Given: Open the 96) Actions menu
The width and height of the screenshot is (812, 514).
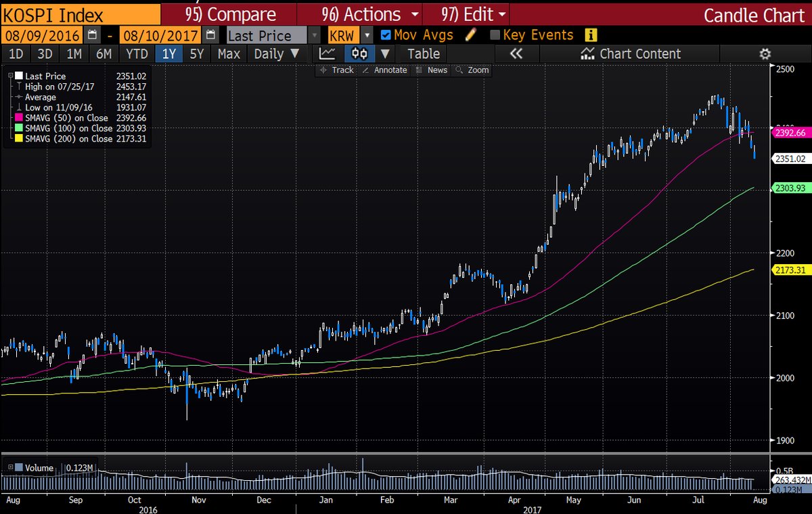Looking at the screenshot, I should pyautogui.click(x=369, y=14).
